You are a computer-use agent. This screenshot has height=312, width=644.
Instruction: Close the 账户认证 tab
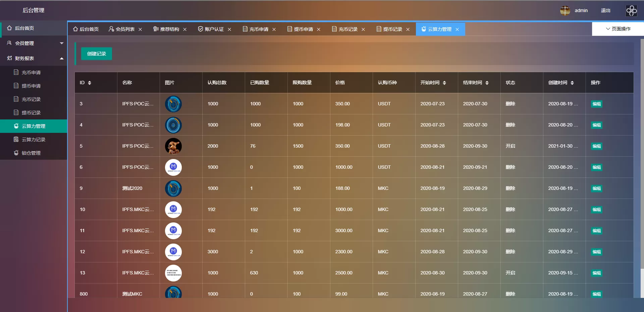coord(229,30)
